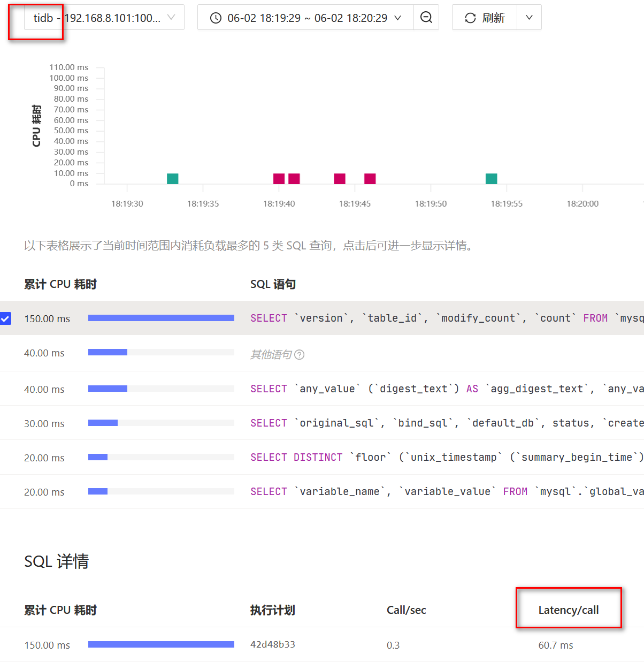Click the clock icon in time range picker
This screenshot has height=669, width=644.
click(x=216, y=18)
